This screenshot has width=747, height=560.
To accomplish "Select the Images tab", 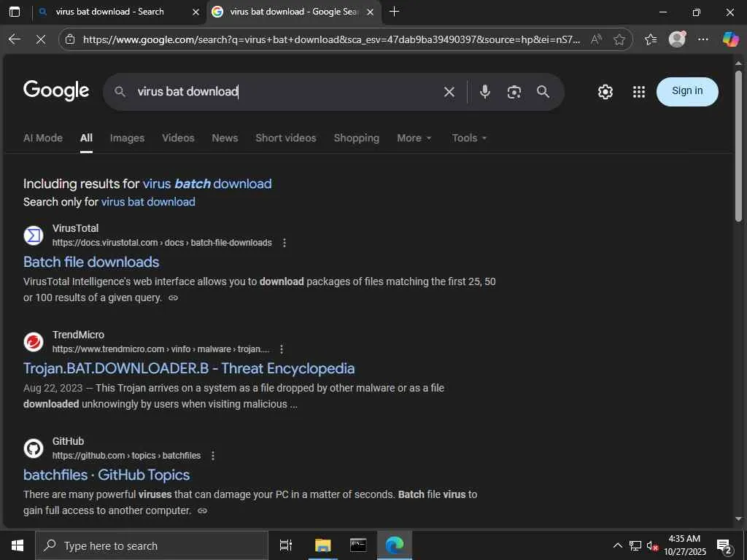I will (127, 138).
